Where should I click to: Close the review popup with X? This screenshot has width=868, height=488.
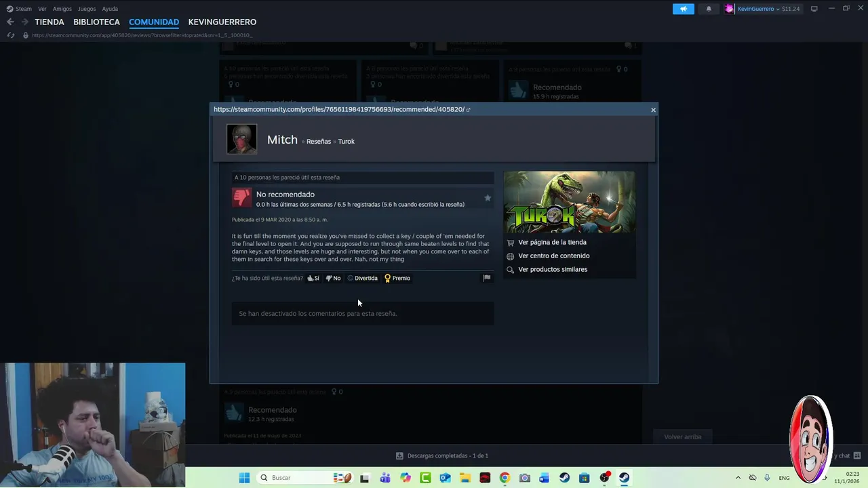(x=653, y=110)
